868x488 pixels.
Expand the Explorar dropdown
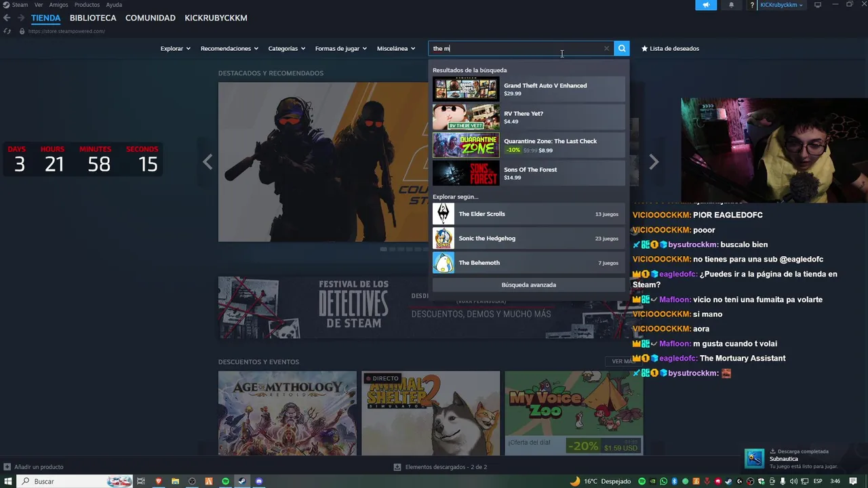(175, 48)
